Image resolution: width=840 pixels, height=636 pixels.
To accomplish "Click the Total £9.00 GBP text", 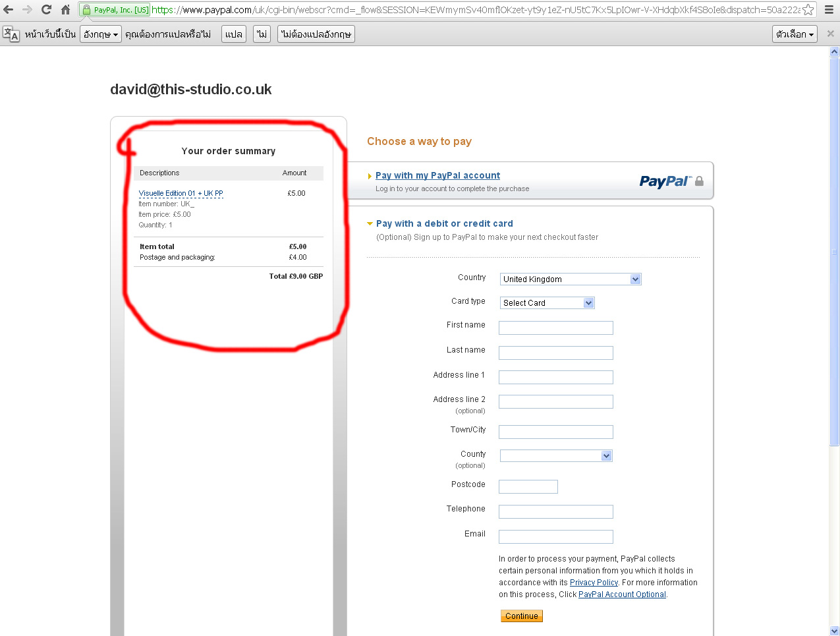I will [x=296, y=276].
